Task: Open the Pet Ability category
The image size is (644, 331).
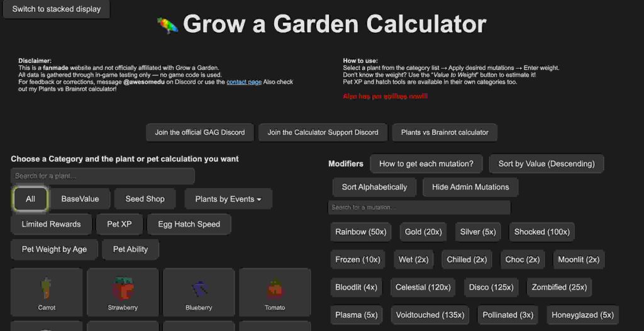Action: [130, 249]
